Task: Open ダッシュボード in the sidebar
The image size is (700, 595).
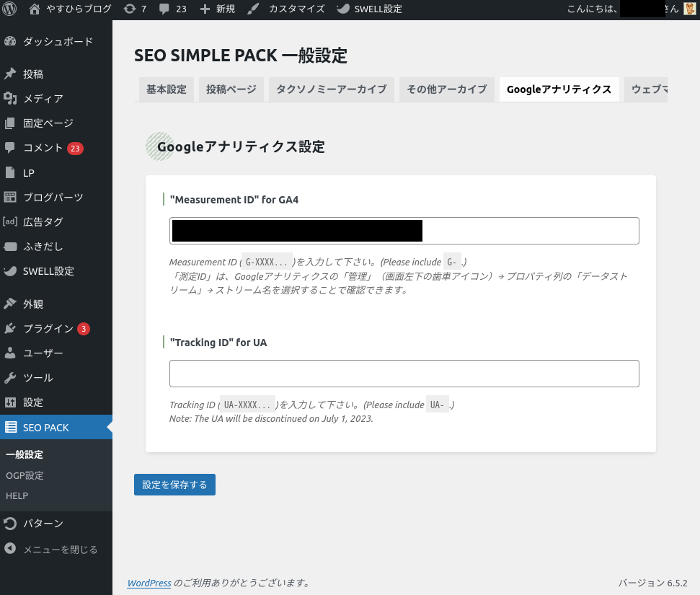Action: (x=58, y=42)
